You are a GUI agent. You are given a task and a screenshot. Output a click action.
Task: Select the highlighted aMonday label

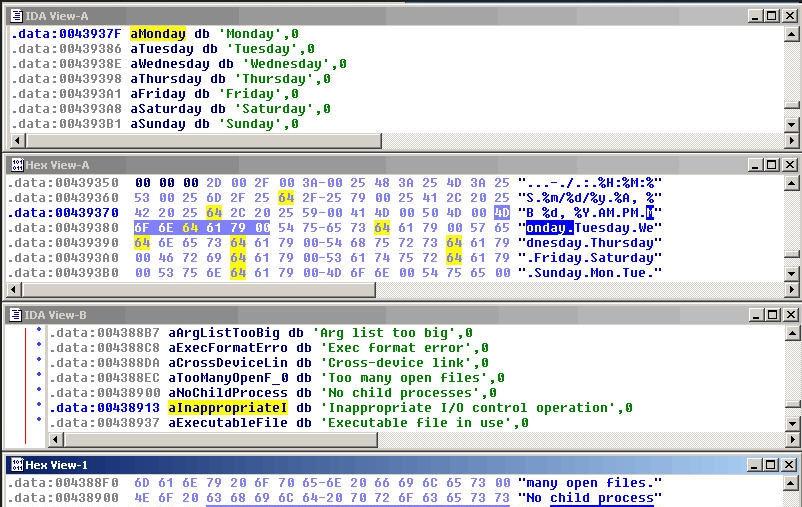click(x=158, y=34)
